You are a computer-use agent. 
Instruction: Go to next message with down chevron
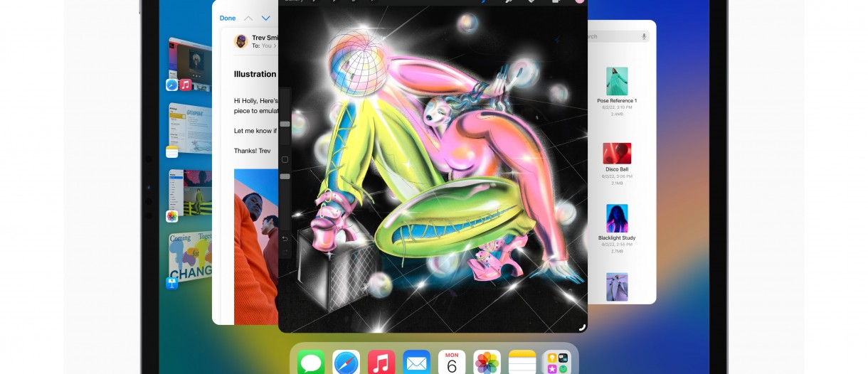click(266, 18)
